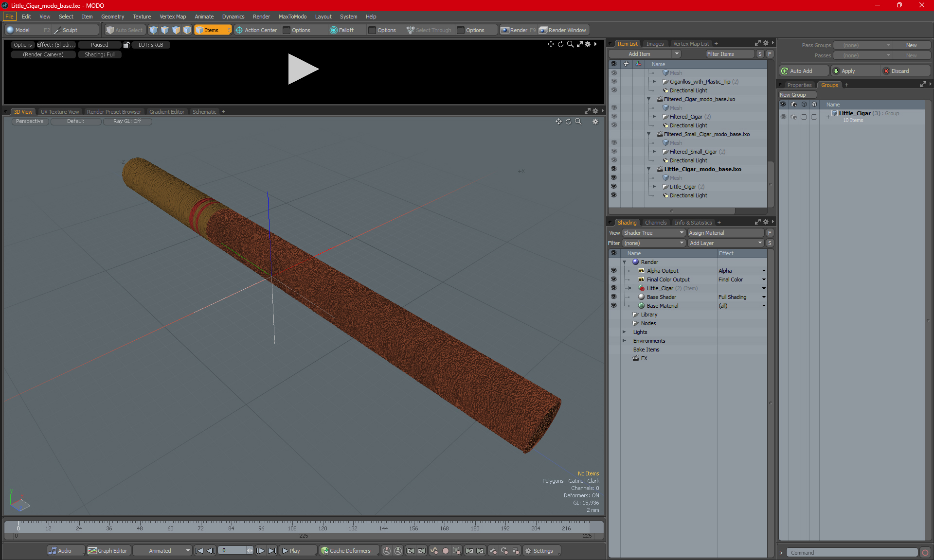This screenshot has width=934, height=560.
Task: Click frame 96 on timeline ruler
Action: [x=261, y=528]
